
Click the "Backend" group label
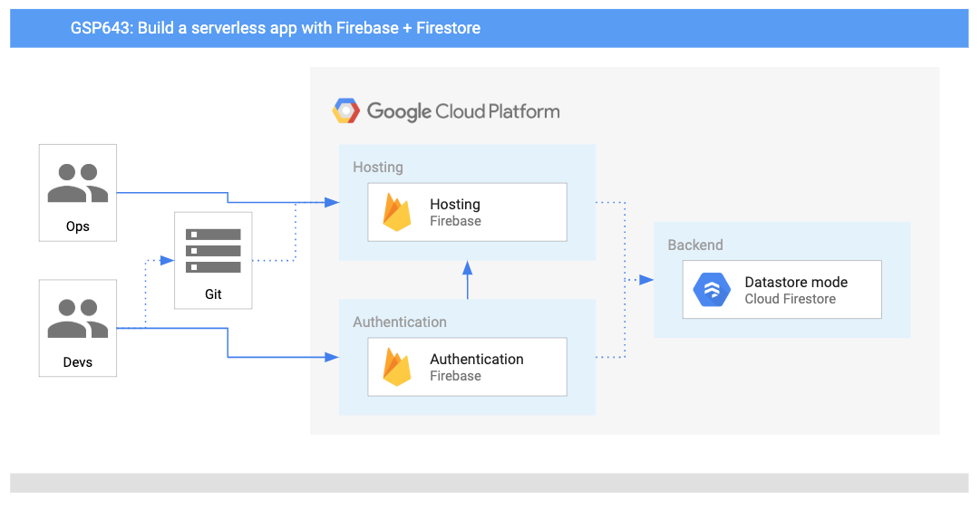(x=695, y=245)
